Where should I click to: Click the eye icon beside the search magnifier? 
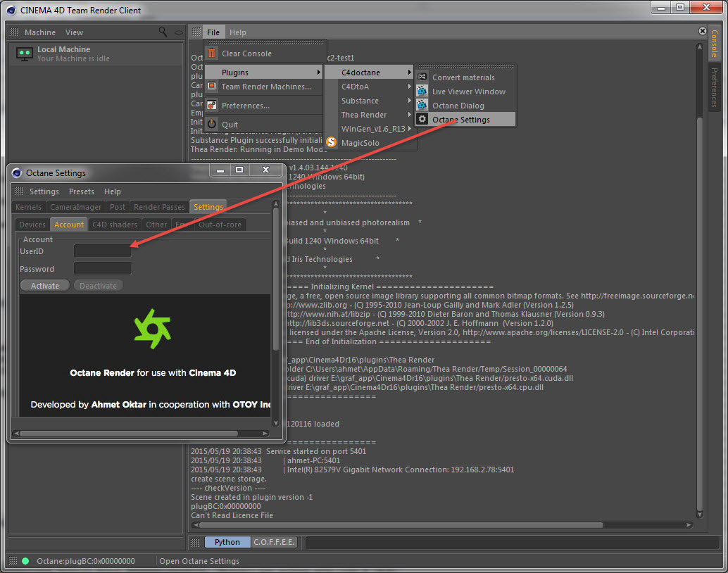(179, 32)
